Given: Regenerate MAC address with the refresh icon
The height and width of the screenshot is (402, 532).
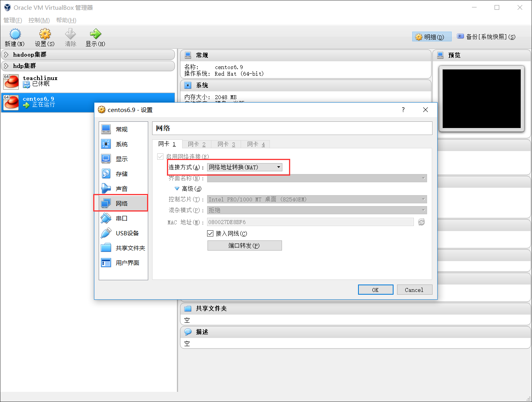Looking at the screenshot, I should coord(421,222).
